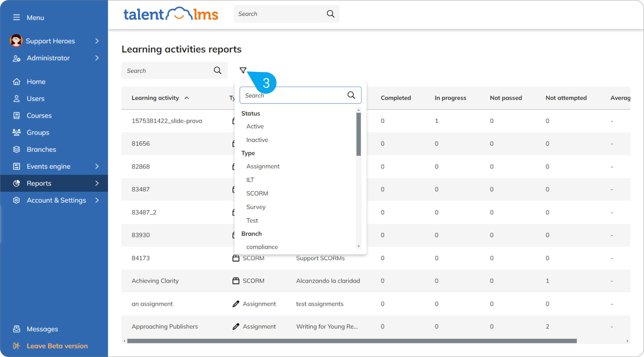The width and height of the screenshot is (644, 357).
Task: Sort by Completed column header
Action: 396,98
